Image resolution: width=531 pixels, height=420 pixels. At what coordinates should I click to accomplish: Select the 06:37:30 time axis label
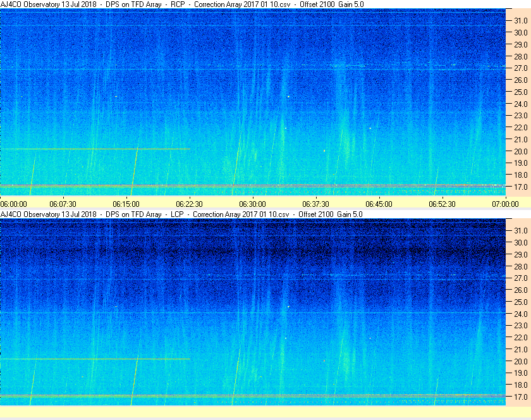click(315, 204)
